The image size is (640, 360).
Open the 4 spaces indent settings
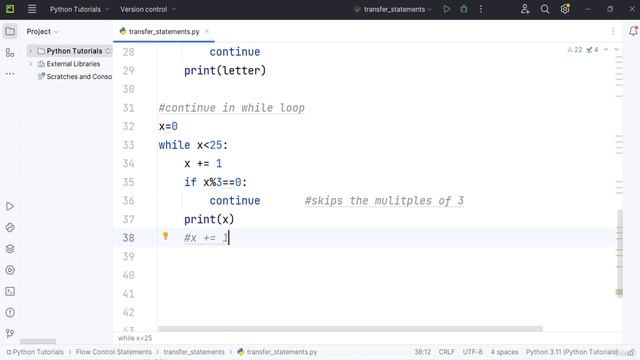504,352
